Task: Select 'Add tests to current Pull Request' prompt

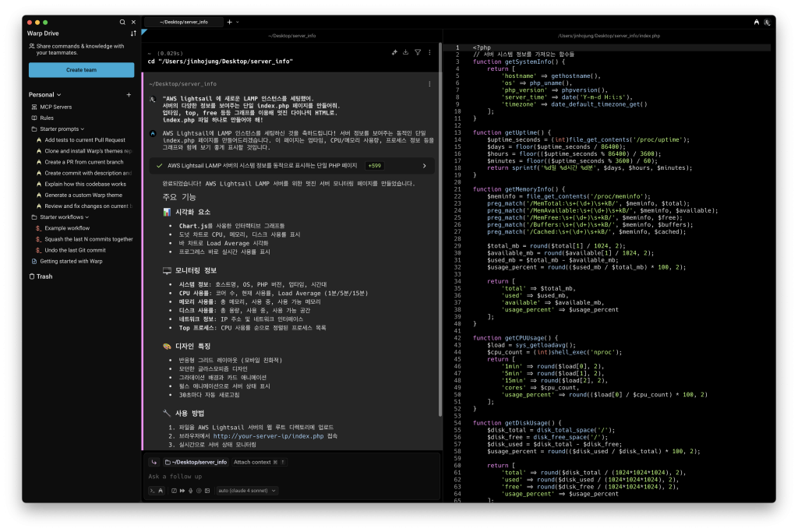Action: point(84,140)
